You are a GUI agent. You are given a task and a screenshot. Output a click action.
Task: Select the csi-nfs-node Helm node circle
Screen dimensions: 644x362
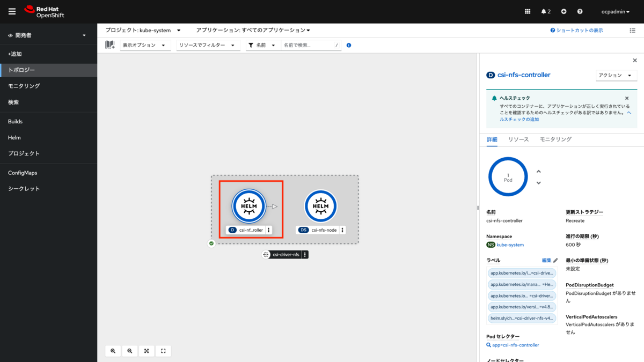pos(320,206)
